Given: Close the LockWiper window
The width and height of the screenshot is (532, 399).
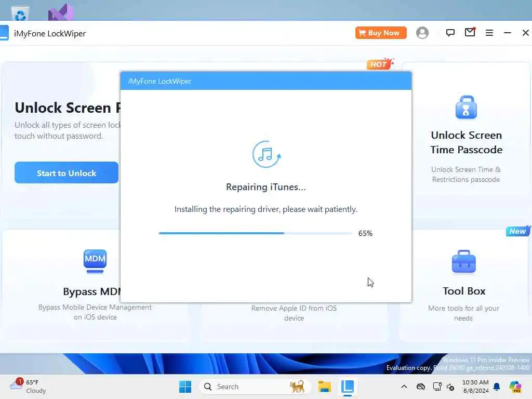Looking at the screenshot, I should 526,33.
